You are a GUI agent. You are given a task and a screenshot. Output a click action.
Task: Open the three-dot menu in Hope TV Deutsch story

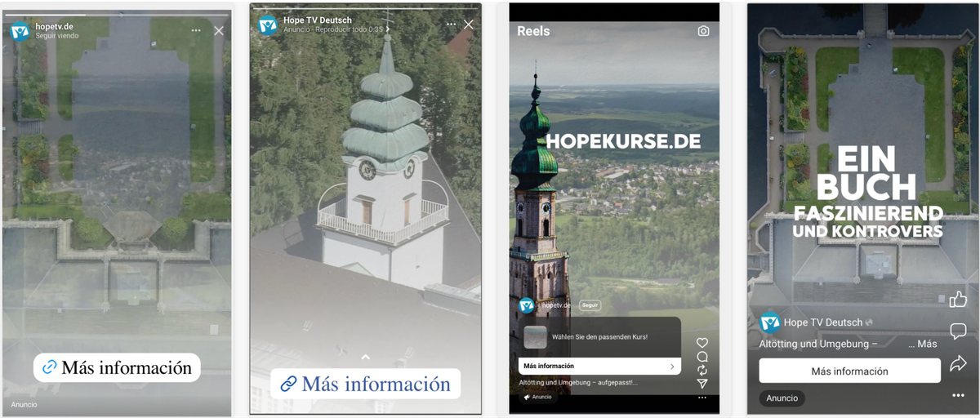pyautogui.click(x=452, y=24)
